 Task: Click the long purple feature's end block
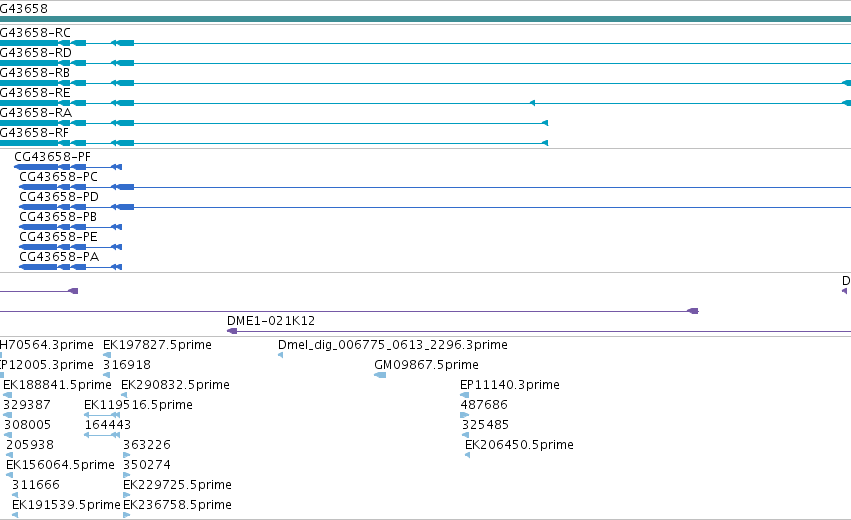[693, 311]
